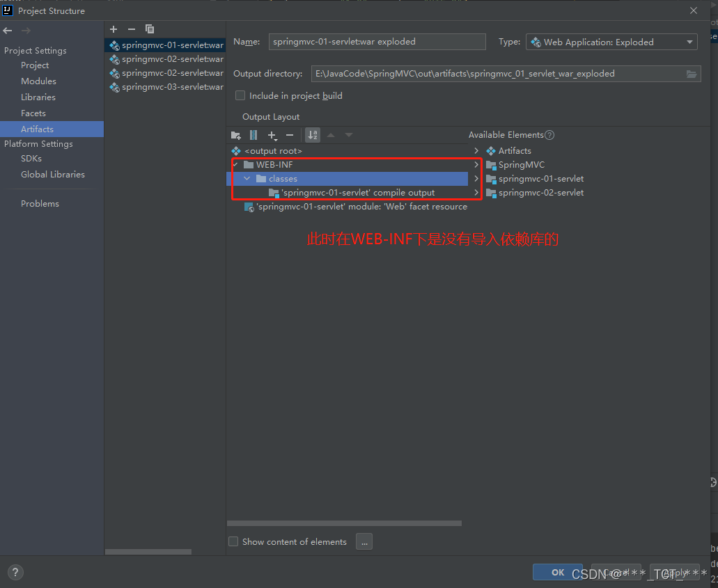Click the artifact list horizontal scrollbar
Image resolution: width=718 pixels, height=588 pixels.
[148, 552]
